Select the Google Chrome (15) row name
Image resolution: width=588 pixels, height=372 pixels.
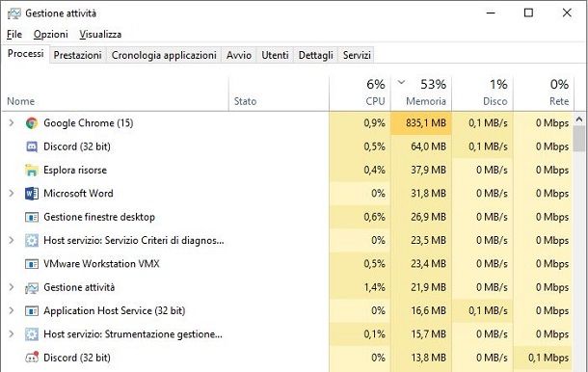(89, 123)
